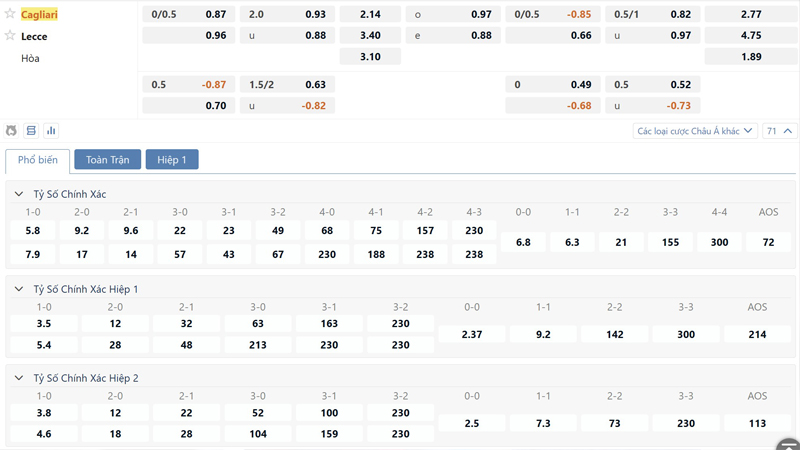800x450 pixels.
Task: Select the 6.8 odds for 0-0 full match
Action: pos(523,242)
